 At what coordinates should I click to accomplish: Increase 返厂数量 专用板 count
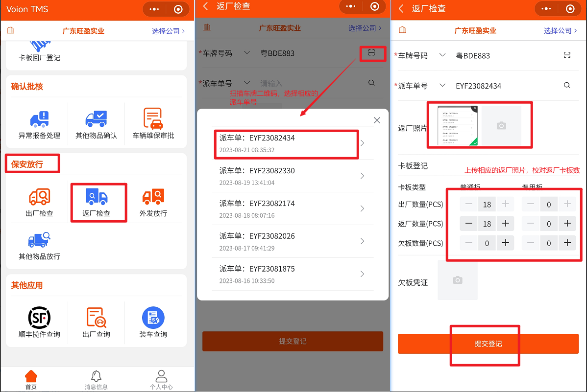point(567,223)
